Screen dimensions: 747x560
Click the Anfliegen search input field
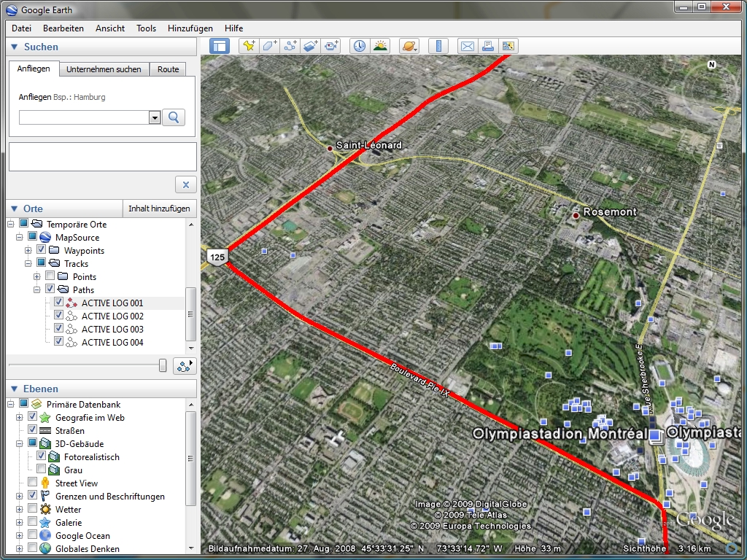[x=84, y=117]
